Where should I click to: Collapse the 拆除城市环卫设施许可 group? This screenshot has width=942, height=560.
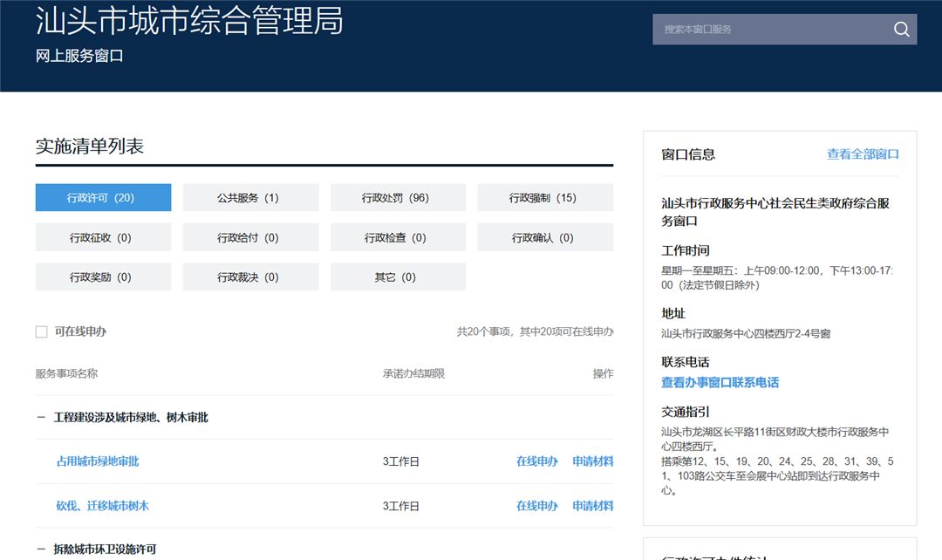click(x=41, y=549)
